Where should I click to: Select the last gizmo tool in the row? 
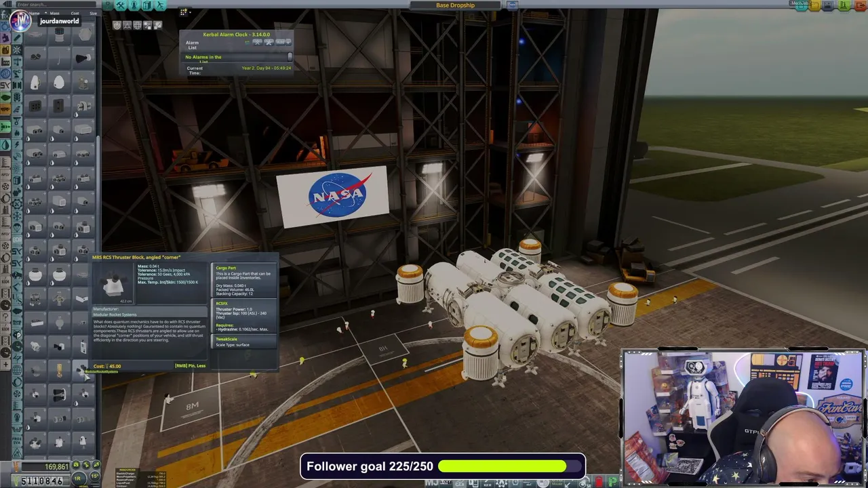coord(157,25)
